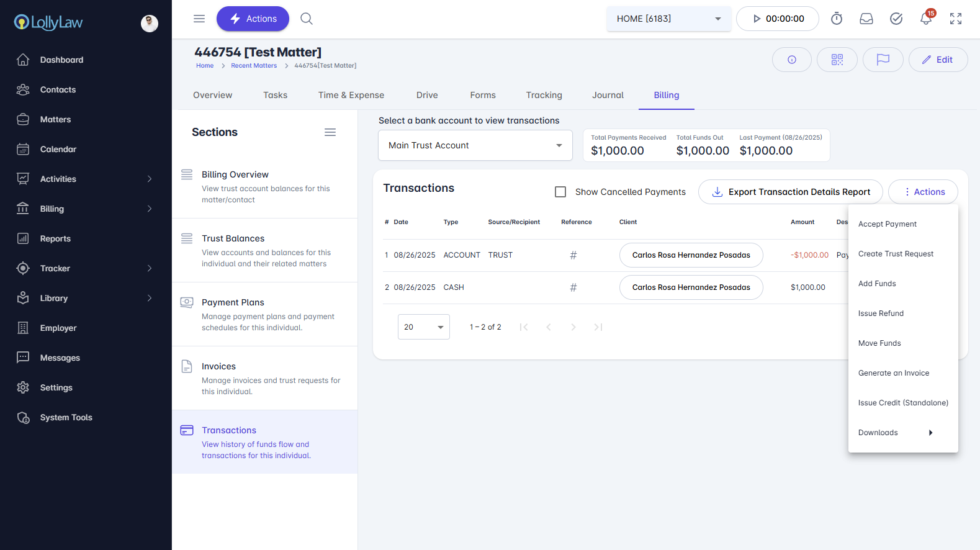Click the Recent Matters breadcrumb link
This screenshot has height=550, width=980.
(x=254, y=66)
